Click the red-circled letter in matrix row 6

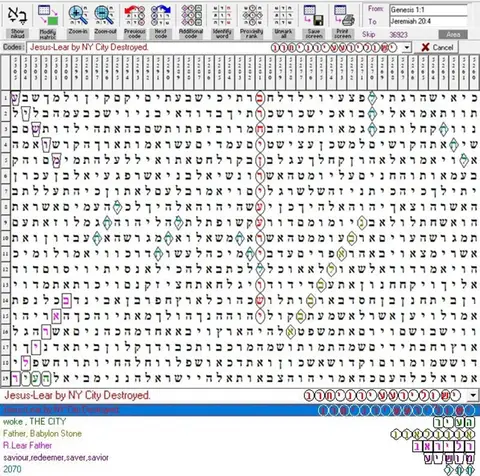point(260,176)
